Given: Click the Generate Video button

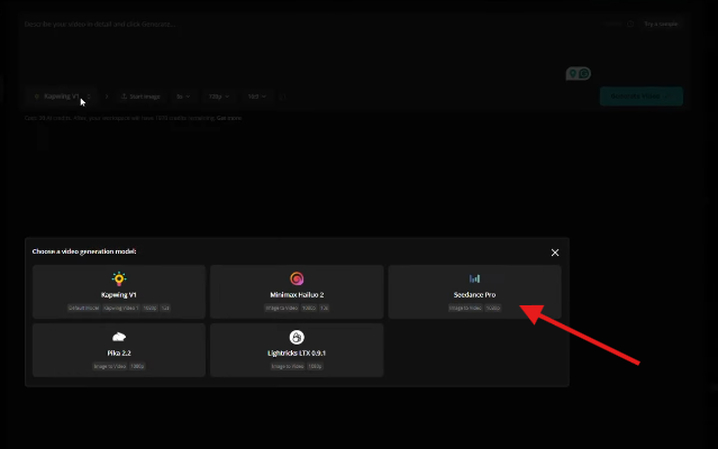Looking at the screenshot, I should (641, 96).
